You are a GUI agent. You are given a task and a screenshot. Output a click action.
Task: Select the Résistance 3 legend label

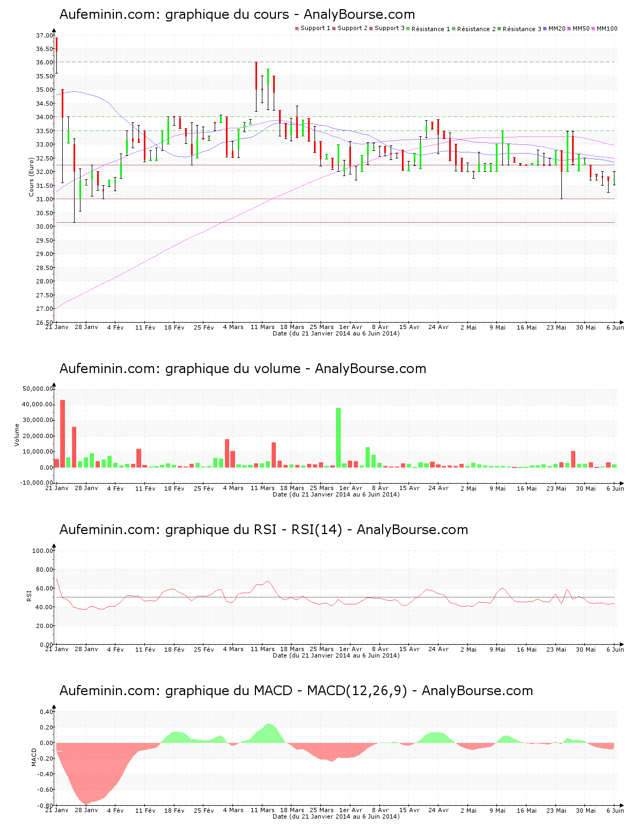[x=522, y=29]
